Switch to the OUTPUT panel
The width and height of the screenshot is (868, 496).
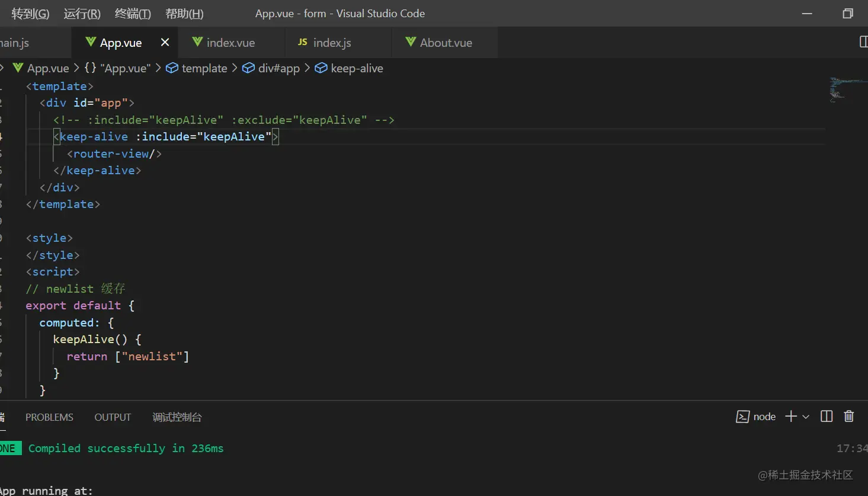coord(113,417)
